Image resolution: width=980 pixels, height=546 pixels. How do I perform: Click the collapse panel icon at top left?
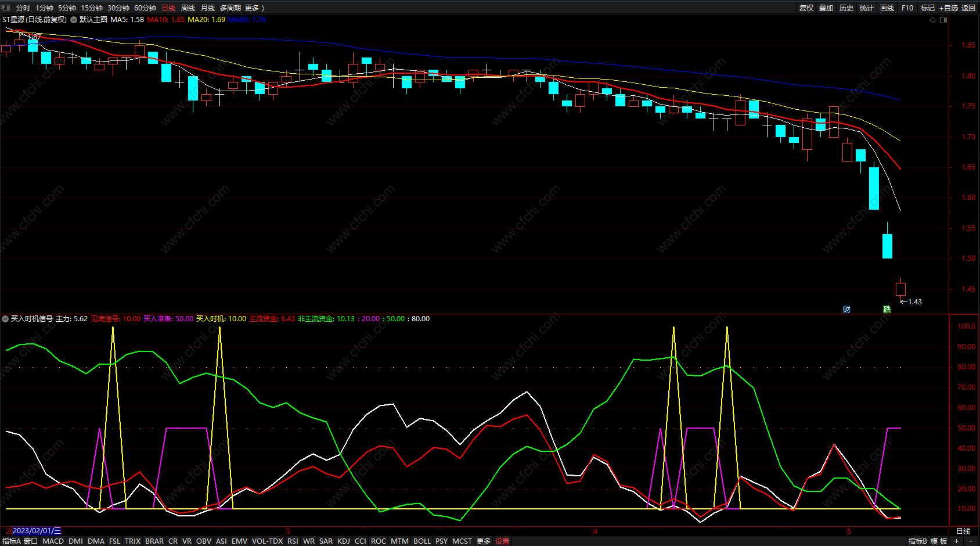point(6,8)
